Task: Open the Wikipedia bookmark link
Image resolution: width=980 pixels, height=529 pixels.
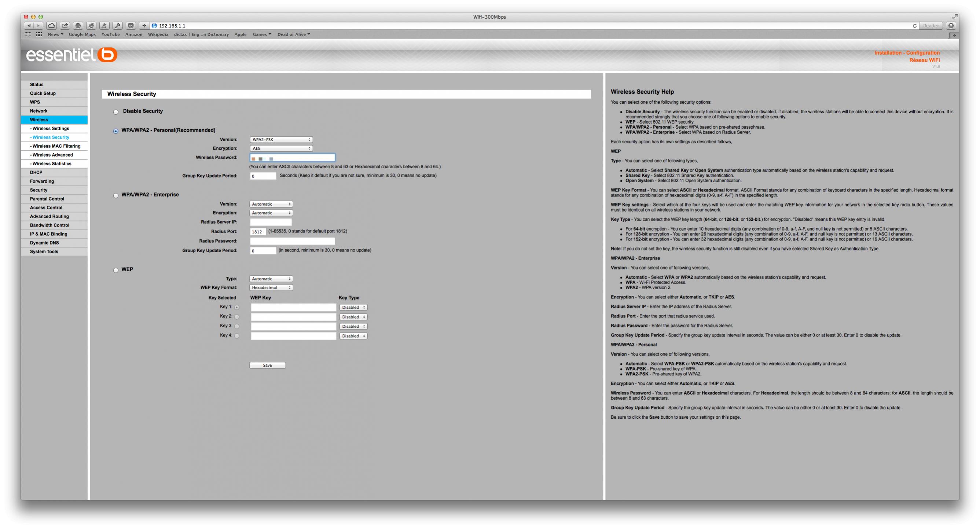Action: tap(158, 34)
